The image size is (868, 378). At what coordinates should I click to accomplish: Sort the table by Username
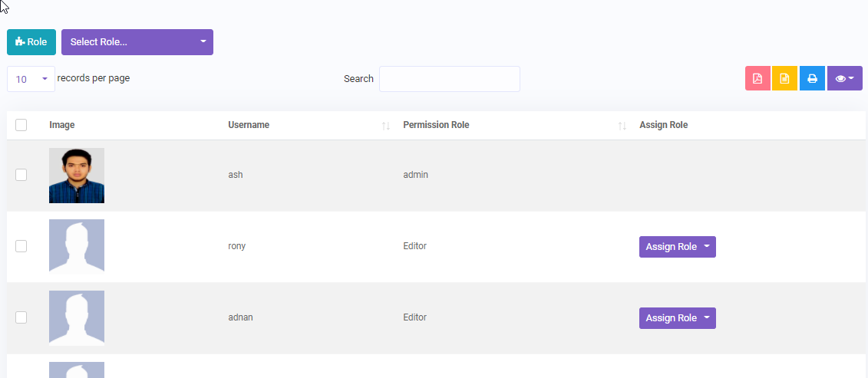tap(249, 125)
